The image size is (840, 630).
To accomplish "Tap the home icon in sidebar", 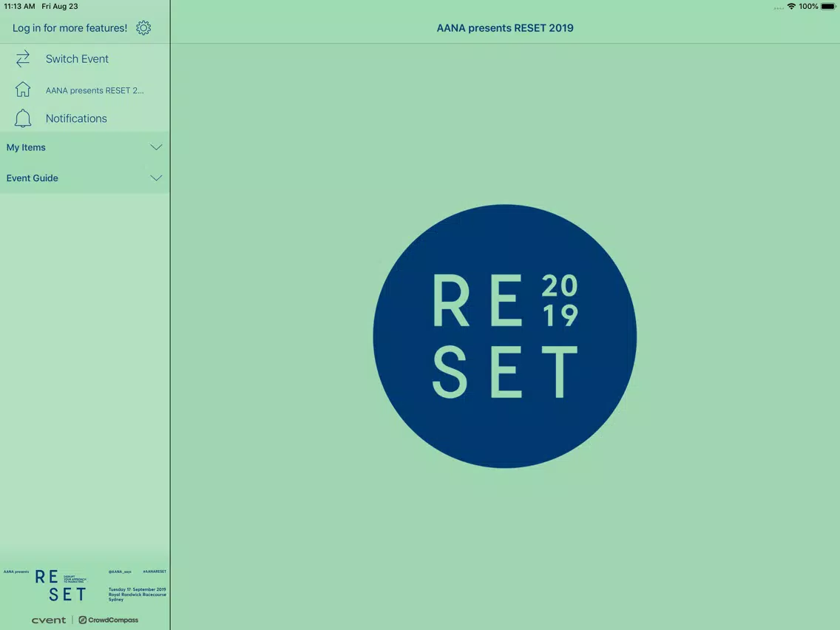I will (x=22, y=89).
